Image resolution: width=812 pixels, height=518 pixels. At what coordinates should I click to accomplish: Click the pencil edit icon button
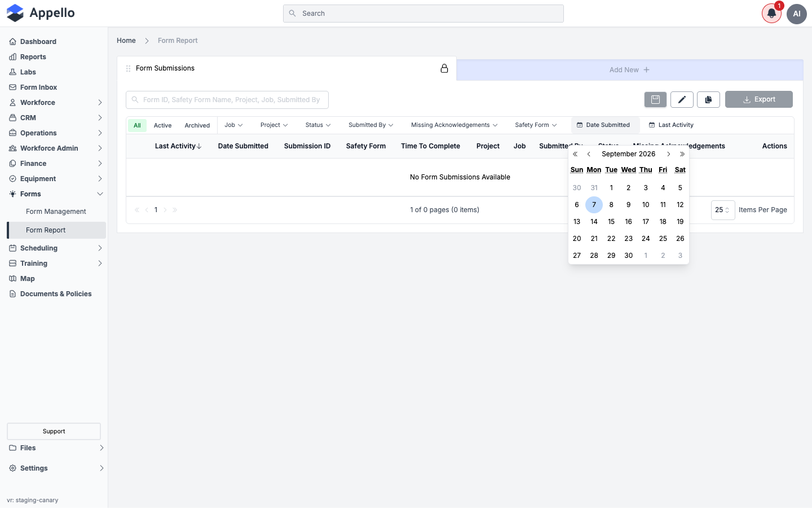point(682,99)
